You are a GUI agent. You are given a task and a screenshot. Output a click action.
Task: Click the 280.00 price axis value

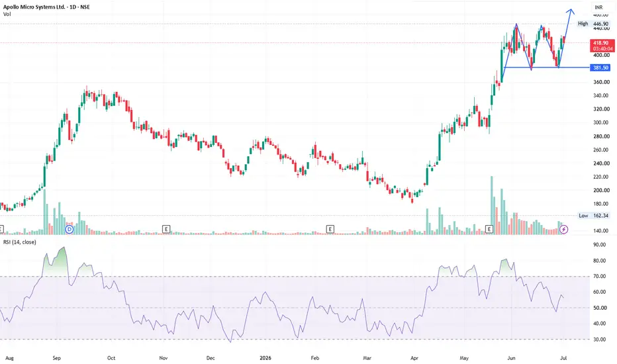601,136
